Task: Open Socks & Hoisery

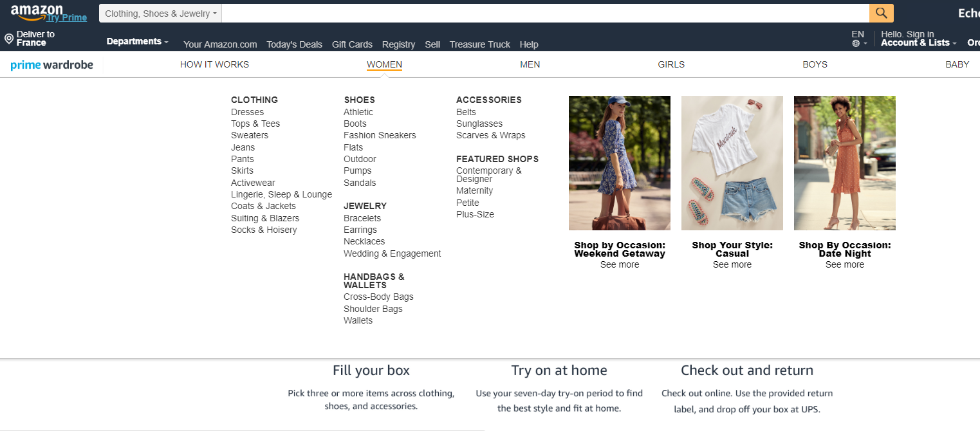Action: click(x=264, y=230)
